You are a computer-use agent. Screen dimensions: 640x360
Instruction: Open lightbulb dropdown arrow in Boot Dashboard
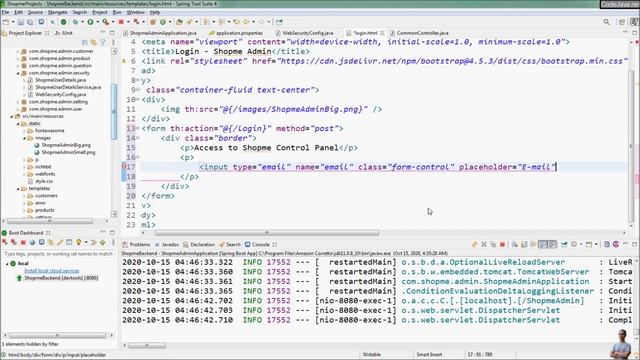[86, 242]
